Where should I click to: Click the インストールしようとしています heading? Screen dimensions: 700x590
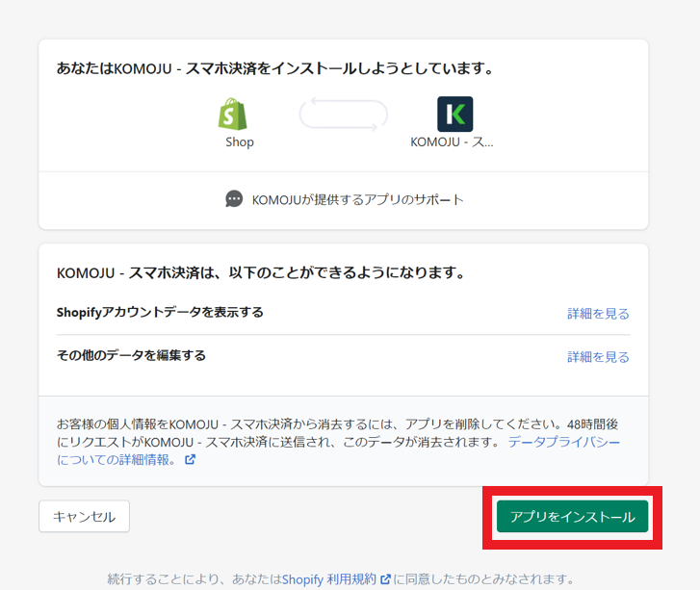pyautogui.click(x=275, y=68)
